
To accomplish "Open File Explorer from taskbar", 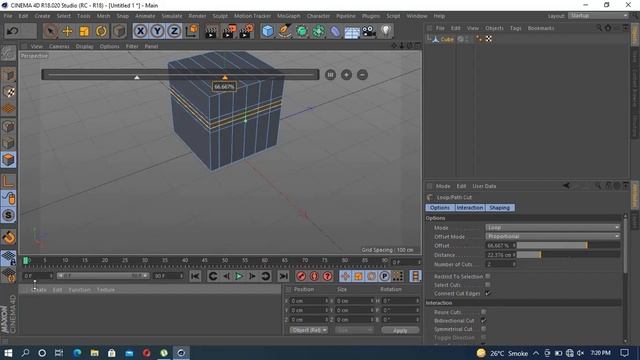I will [94, 353].
